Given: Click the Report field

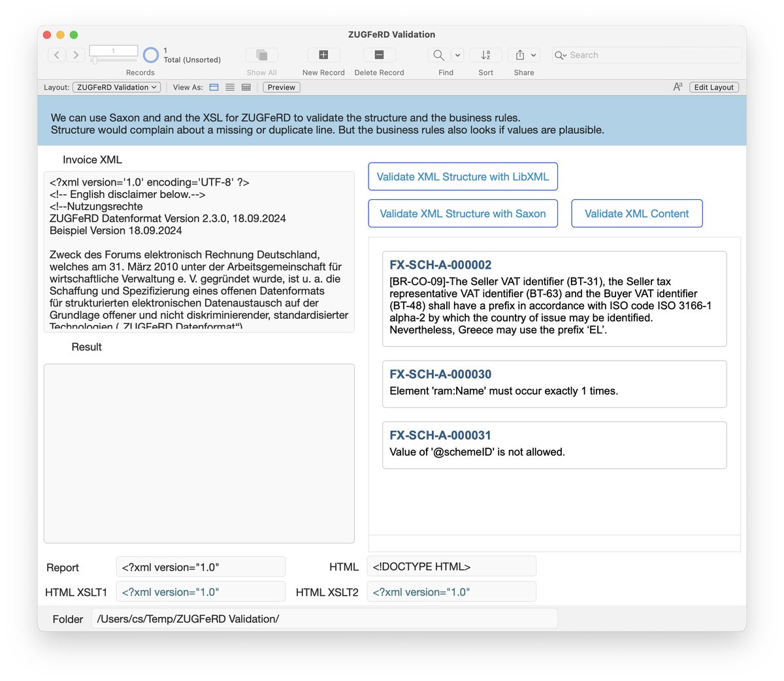Looking at the screenshot, I should pyautogui.click(x=201, y=567).
